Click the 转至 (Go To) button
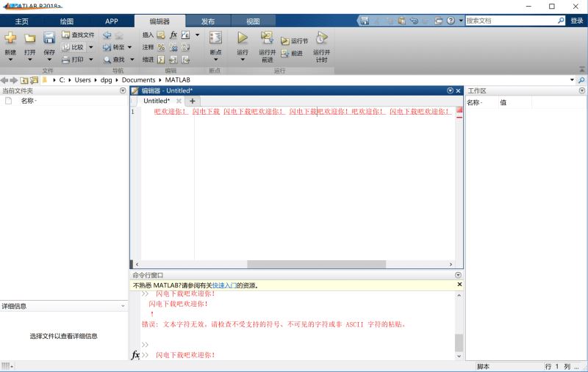The image size is (588, 372). [114, 47]
